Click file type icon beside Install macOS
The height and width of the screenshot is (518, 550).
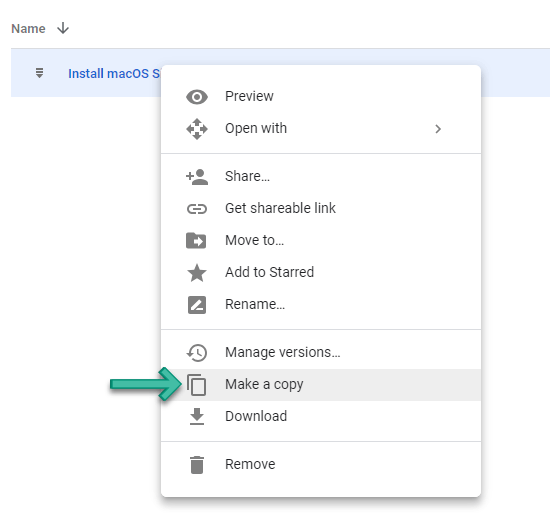coord(40,73)
